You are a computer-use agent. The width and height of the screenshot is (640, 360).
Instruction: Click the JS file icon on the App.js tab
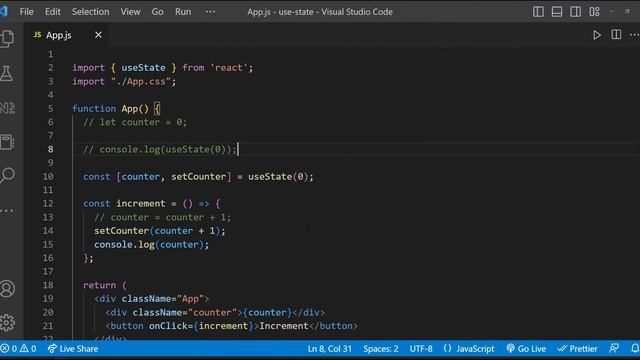click(x=37, y=35)
